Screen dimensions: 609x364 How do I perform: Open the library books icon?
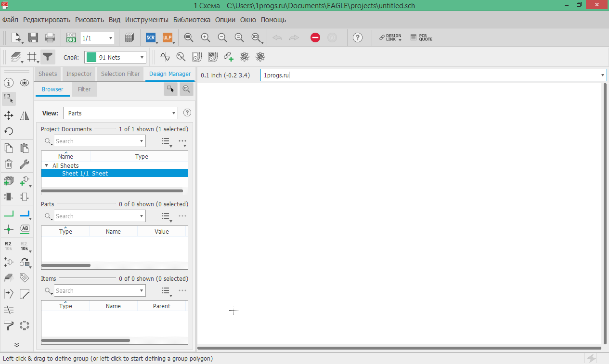[129, 38]
